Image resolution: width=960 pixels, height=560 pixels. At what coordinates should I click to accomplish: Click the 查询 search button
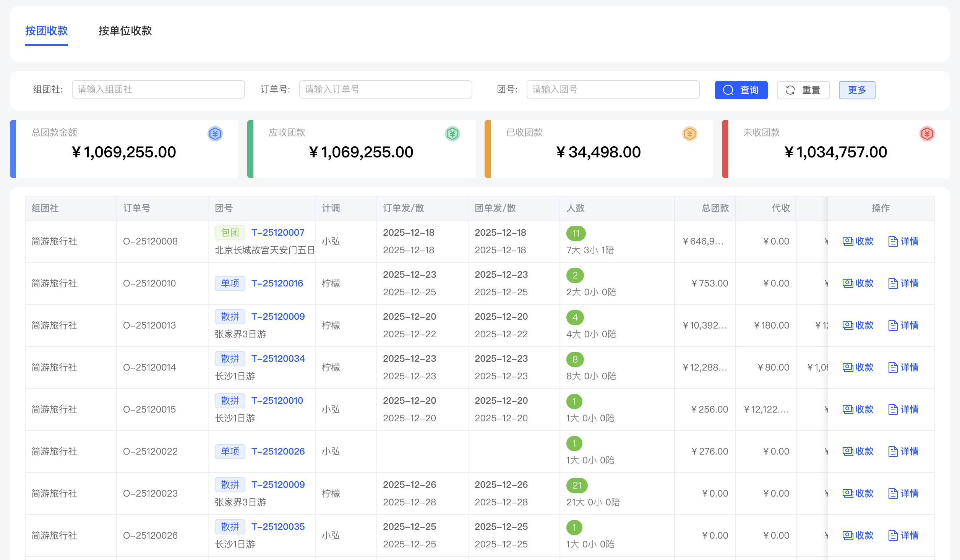pyautogui.click(x=741, y=90)
